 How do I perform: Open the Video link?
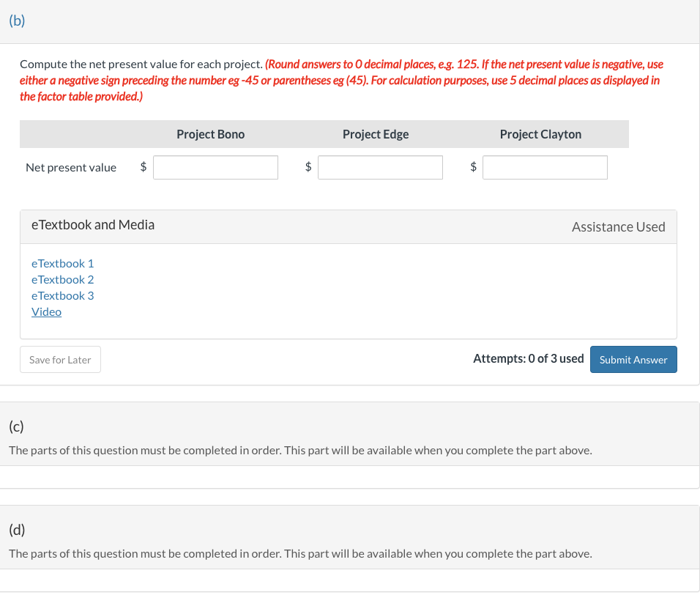47,311
